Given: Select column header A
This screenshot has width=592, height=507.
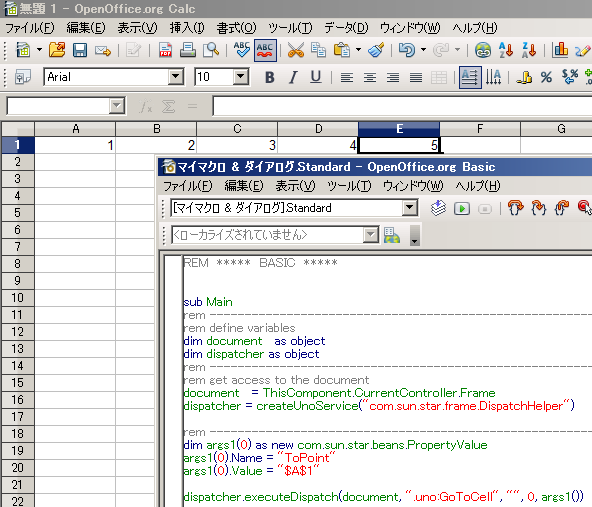Looking at the screenshot, I should click(x=75, y=129).
